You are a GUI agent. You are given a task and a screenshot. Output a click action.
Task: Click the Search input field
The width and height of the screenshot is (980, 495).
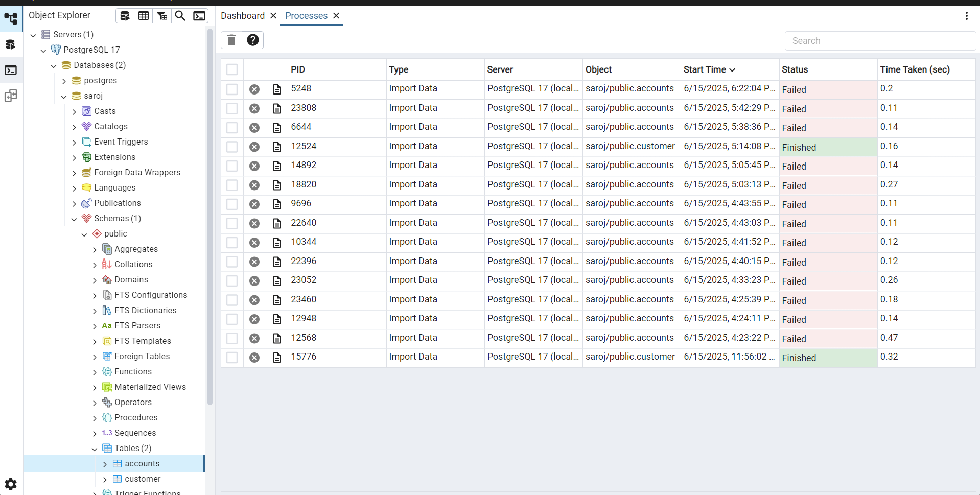[879, 41]
